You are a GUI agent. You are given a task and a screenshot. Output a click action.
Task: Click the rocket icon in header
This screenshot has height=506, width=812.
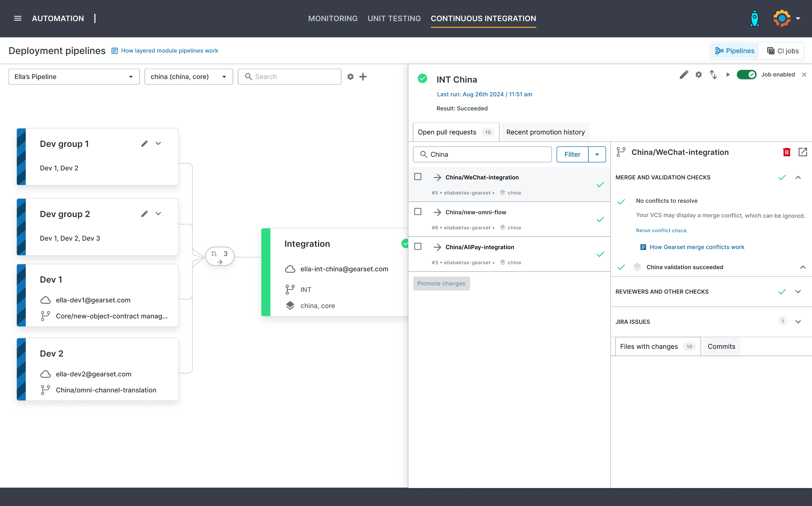(754, 19)
